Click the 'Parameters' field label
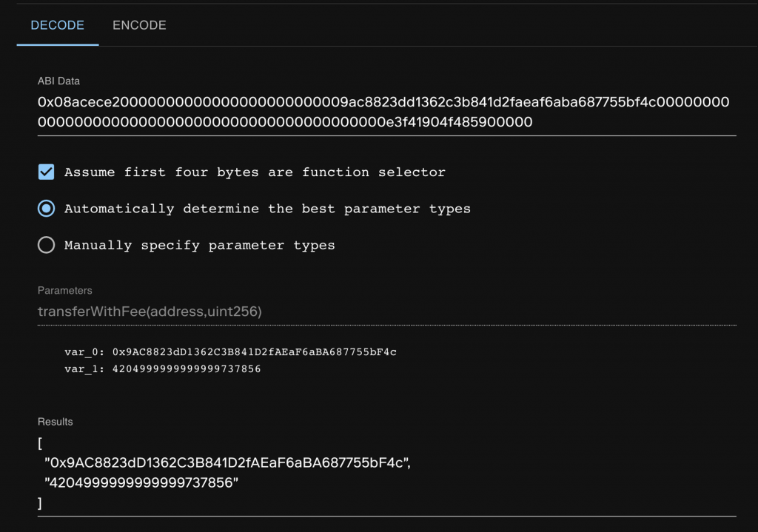This screenshot has height=532, width=758. [x=65, y=291]
